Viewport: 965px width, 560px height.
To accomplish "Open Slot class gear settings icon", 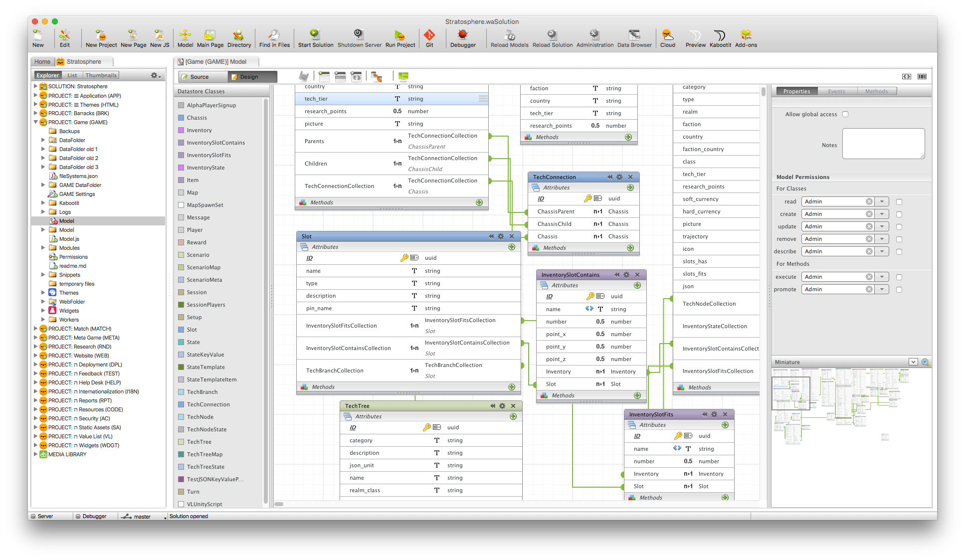I will point(501,236).
